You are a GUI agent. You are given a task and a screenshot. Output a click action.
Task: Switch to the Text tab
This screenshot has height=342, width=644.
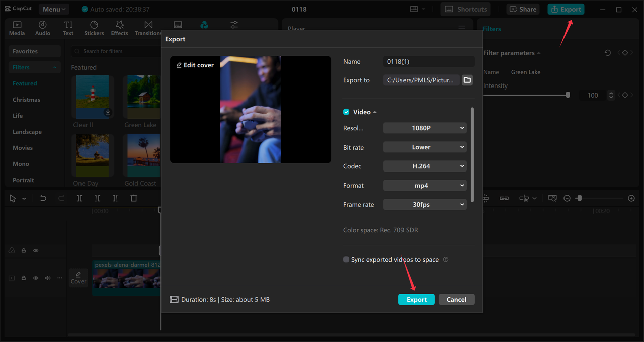pyautogui.click(x=68, y=28)
